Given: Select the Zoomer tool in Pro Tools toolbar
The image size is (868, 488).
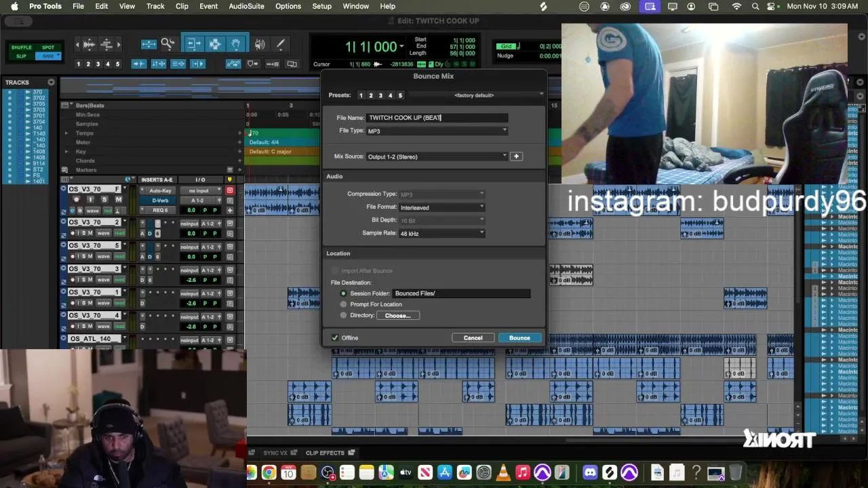Looking at the screenshot, I should [167, 44].
